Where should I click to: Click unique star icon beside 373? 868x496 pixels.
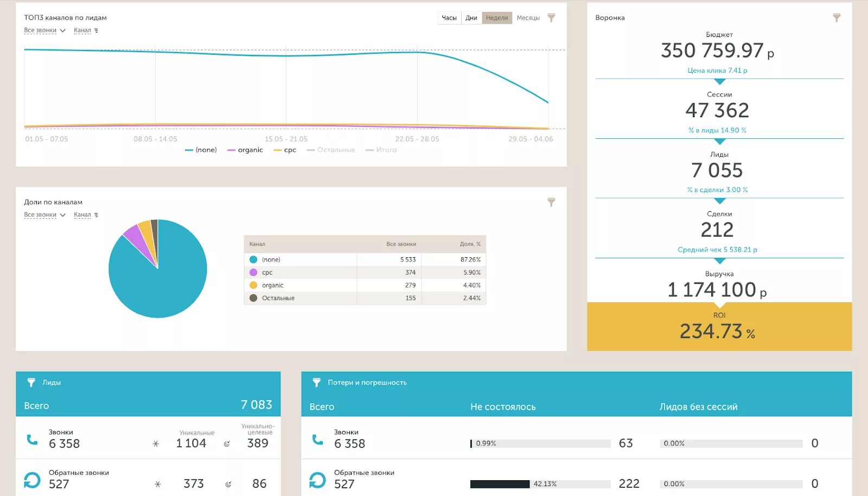(x=158, y=484)
